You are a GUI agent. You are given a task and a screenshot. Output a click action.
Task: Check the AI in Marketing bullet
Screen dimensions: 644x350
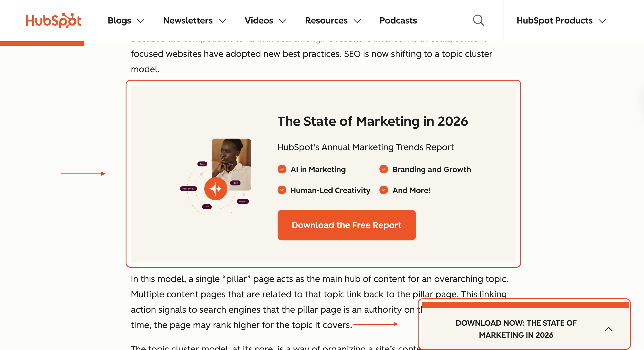282,169
